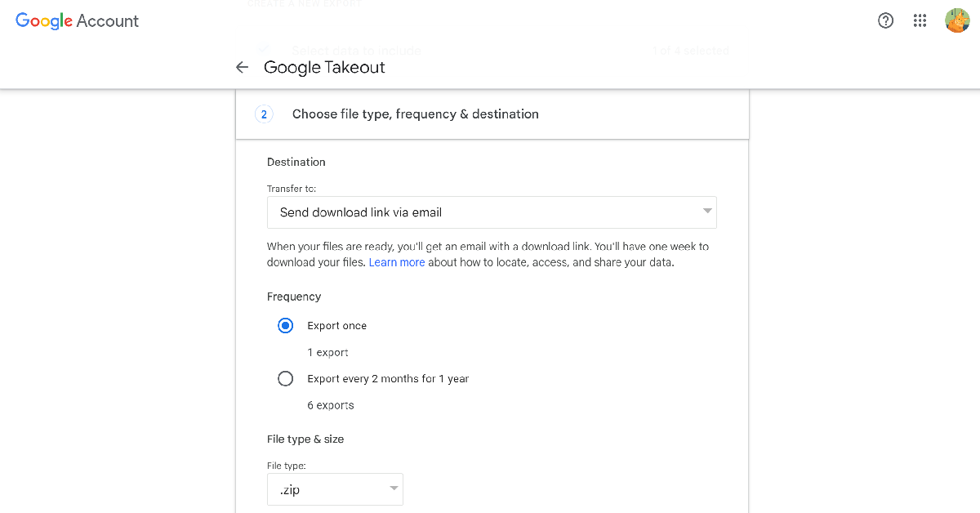Click the Select data to include step
The image size is (980, 513).
click(356, 51)
